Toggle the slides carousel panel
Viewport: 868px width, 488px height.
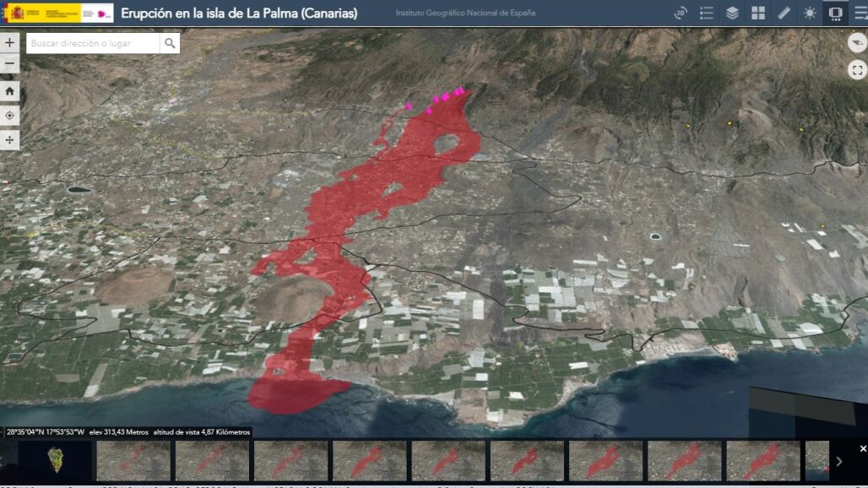[x=835, y=14]
